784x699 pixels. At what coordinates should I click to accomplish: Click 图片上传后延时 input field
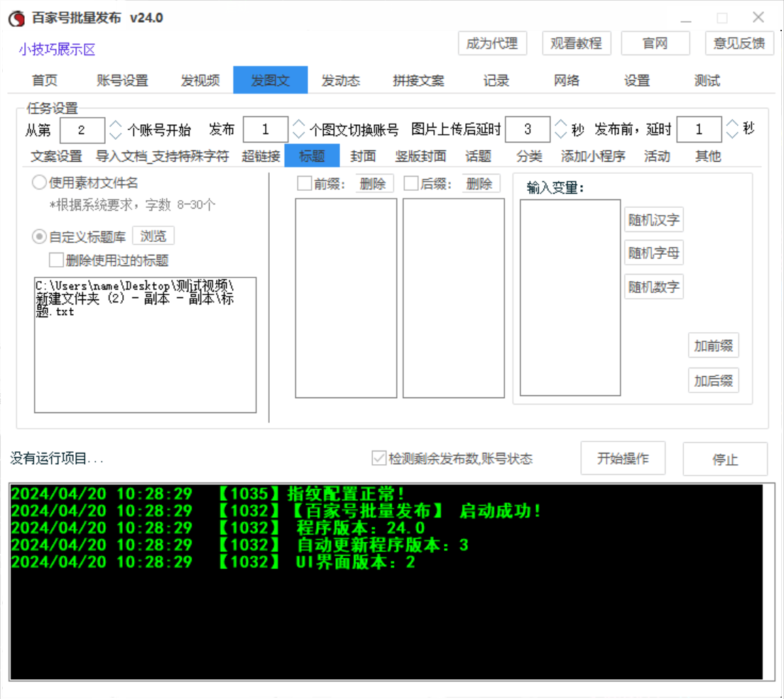[528, 130]
